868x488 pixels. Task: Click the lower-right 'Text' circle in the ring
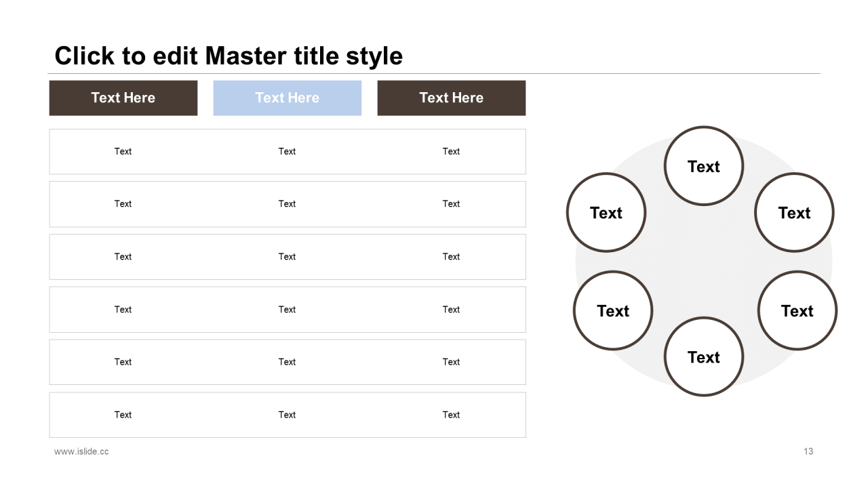pos(797,311)
